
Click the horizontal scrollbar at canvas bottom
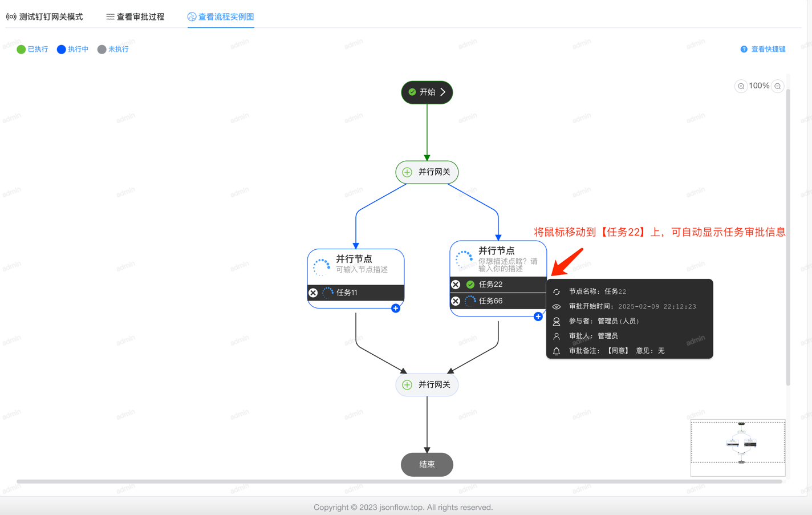pyautogui.click(x=399, y=481)
